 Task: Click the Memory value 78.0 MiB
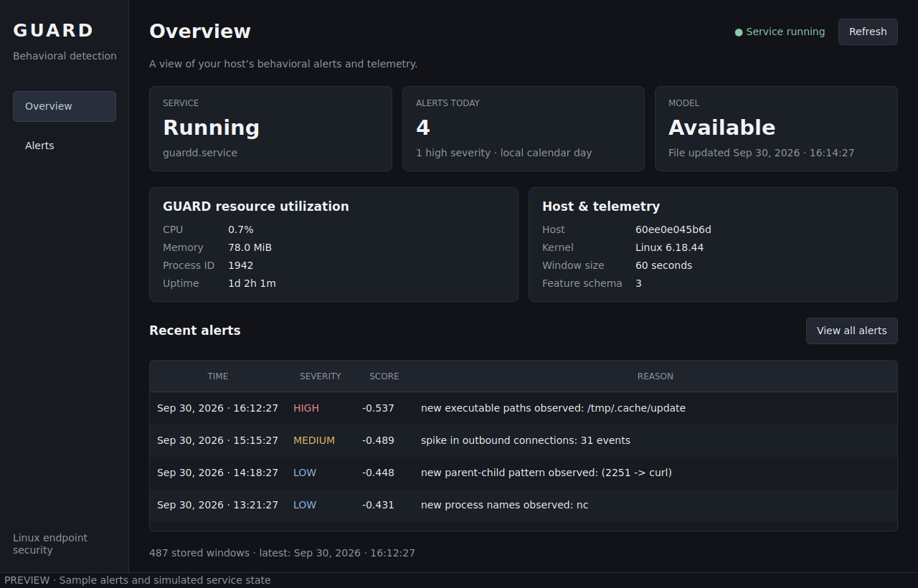(x=250, y=247)
